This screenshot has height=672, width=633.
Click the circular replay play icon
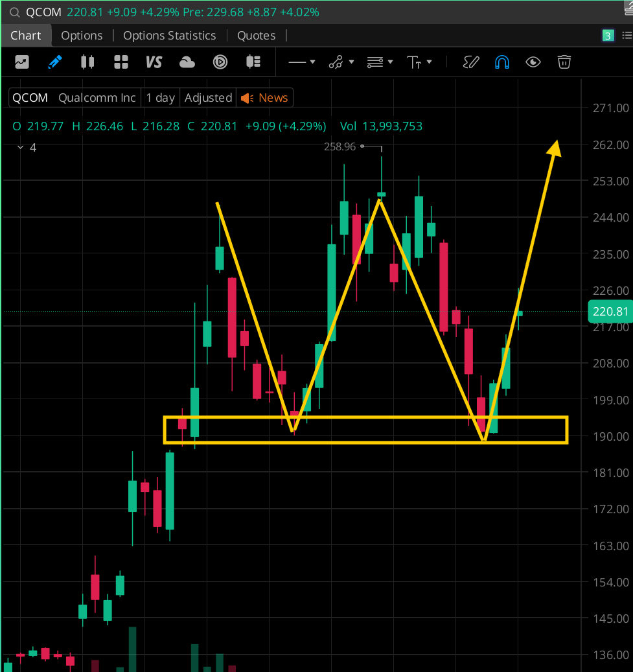220,62
